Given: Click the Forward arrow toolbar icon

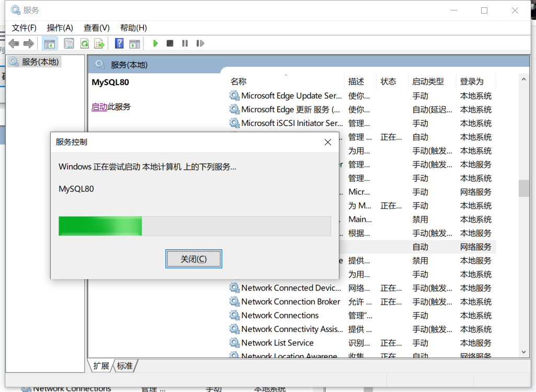Looking at the screenshot, I should pyautogui.click(x=29, y=43).
